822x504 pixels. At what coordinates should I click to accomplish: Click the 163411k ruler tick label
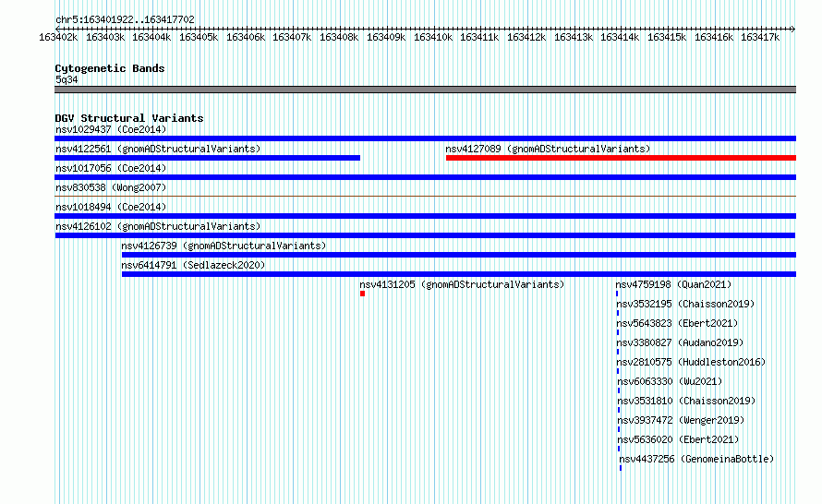point(479,37)
